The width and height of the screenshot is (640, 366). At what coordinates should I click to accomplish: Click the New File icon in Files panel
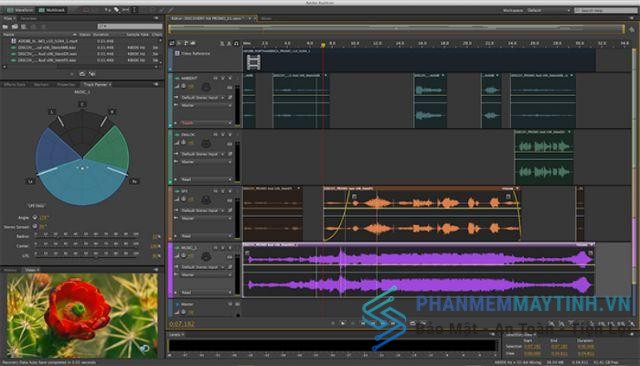tap(24, 27)
